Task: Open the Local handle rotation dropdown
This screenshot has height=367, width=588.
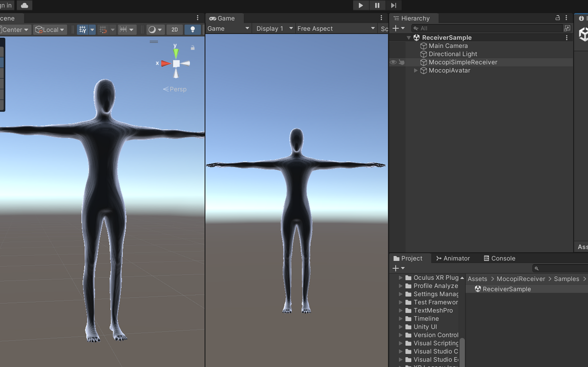Action: click(x=50, y=29)
